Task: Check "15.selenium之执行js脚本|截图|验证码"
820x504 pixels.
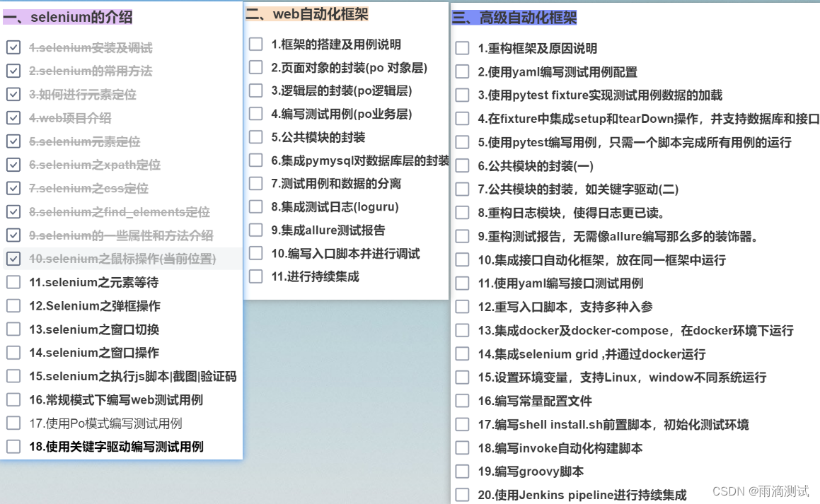Action: pyautogui.click(x=13, y=377)
